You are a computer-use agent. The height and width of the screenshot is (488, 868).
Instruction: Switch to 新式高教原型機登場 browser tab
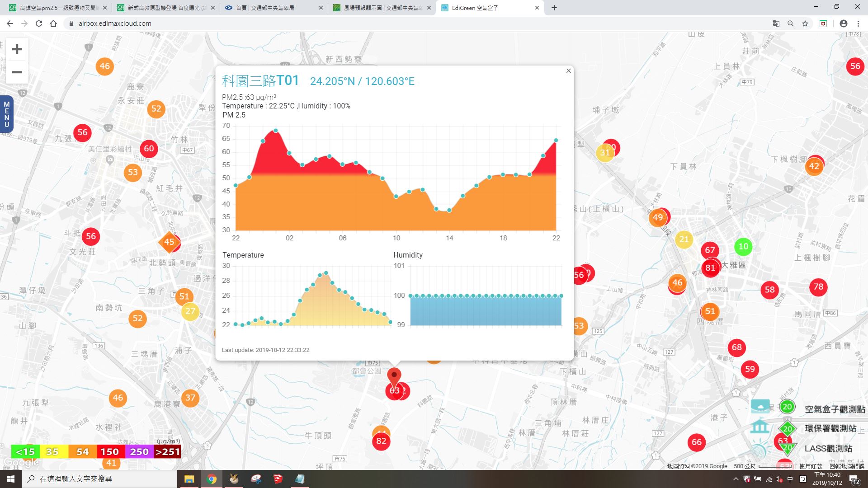166,8
